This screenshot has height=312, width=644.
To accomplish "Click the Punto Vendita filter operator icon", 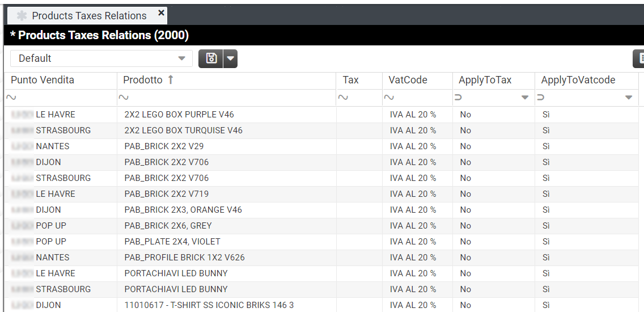I will 11,98.
